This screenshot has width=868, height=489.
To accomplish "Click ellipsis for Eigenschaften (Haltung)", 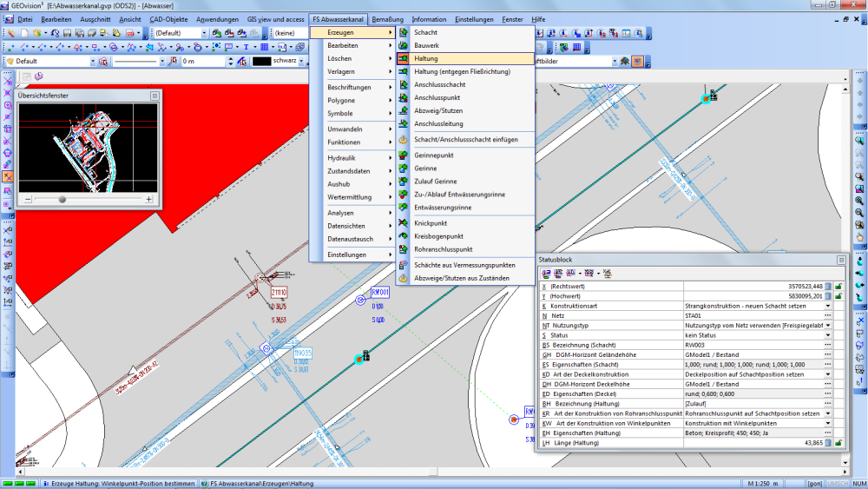I will [828, 433].
